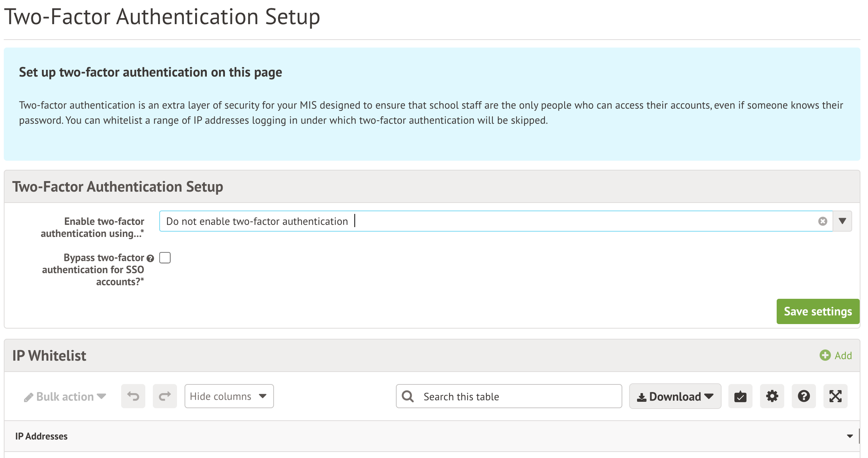Open table settings gear icon
Screen dimensions: 868x458
tap(772, 396)
